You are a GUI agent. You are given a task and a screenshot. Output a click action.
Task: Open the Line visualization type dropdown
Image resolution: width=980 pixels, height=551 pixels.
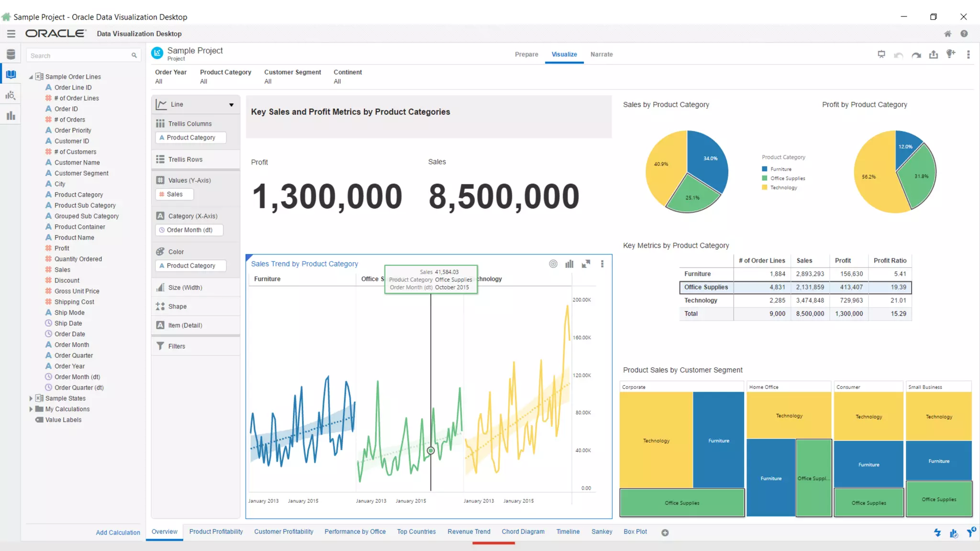(x=231, y=105)
